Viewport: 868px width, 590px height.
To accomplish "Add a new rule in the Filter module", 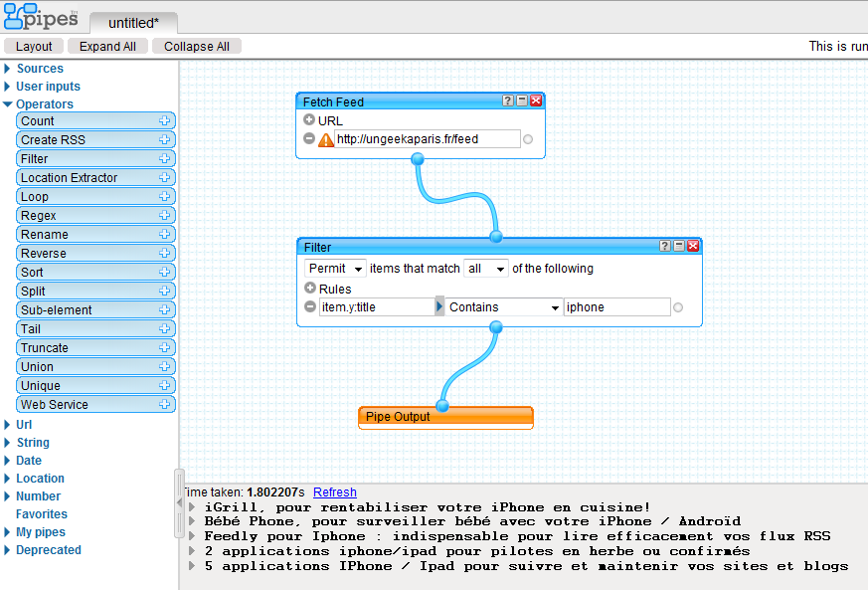I will (309, 289).
